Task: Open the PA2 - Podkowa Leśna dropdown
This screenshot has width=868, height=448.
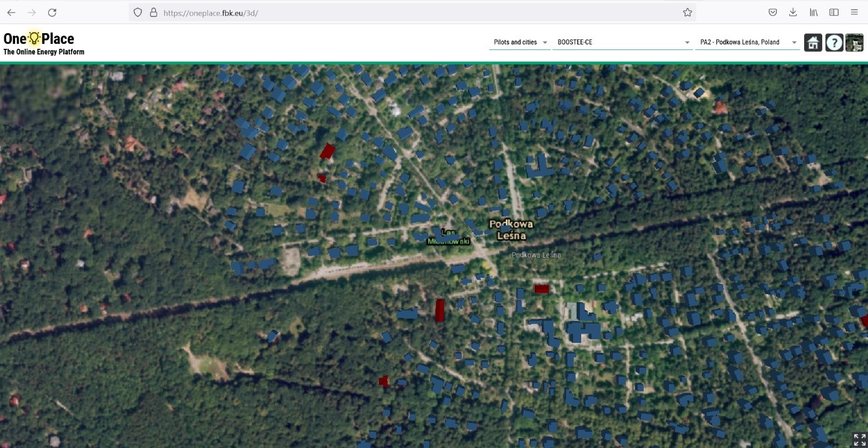Action: pos(747,43)
